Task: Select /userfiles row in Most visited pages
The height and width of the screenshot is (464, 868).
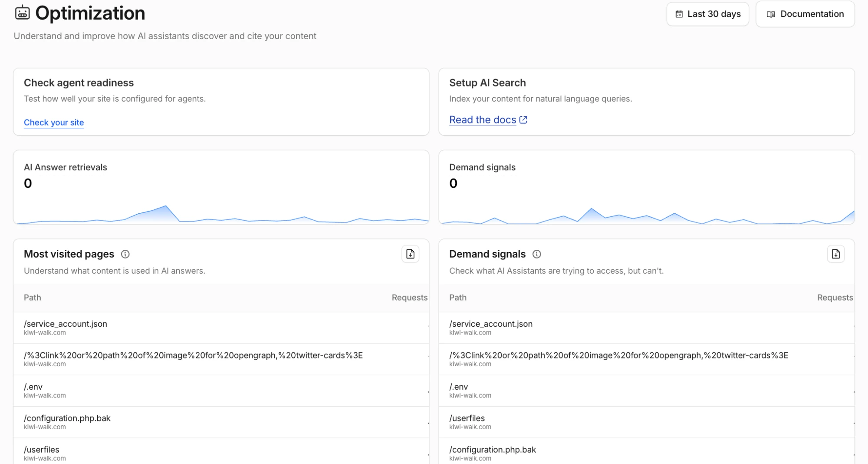Action: (x=221, y=451)
